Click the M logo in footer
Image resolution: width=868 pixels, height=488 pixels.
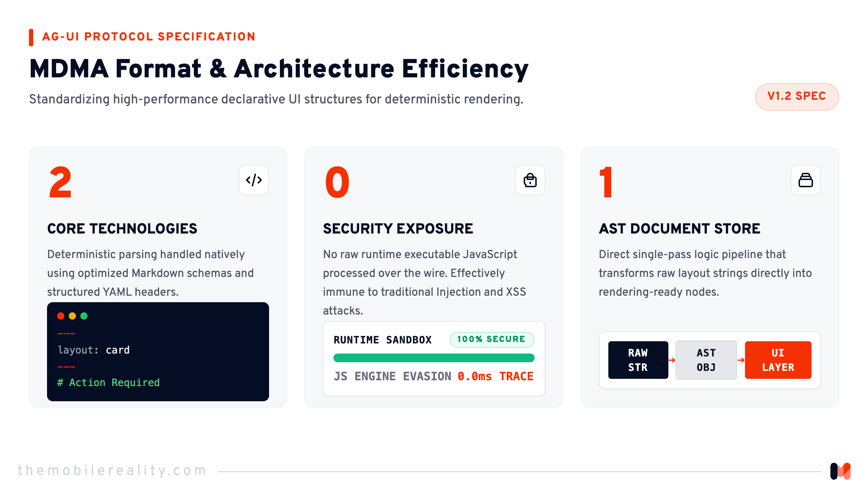841,471
